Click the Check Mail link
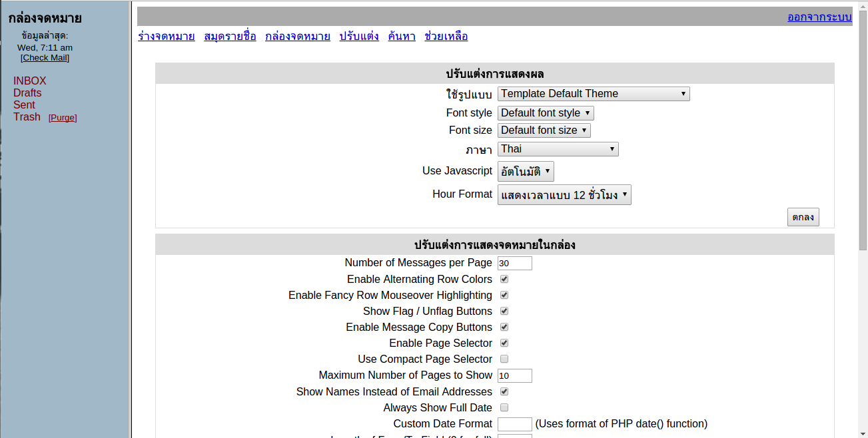Image resolution: width=868 pixels, height=438 pixels. 45,58
